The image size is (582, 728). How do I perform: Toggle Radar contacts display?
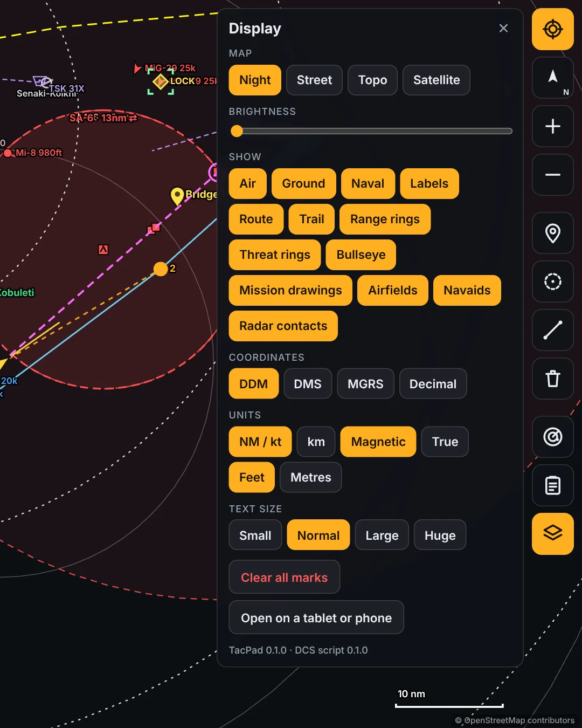point(283,326)
